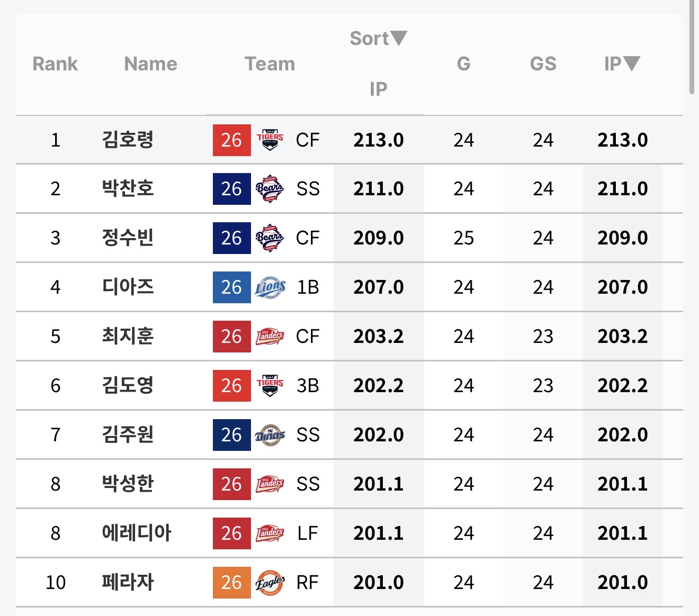Click the Name column header
The image size is (699, 616).
tap(150, 64)
